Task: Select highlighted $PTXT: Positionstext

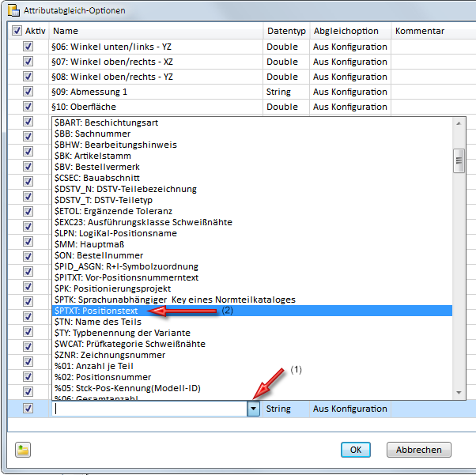Action: point(252,311)
